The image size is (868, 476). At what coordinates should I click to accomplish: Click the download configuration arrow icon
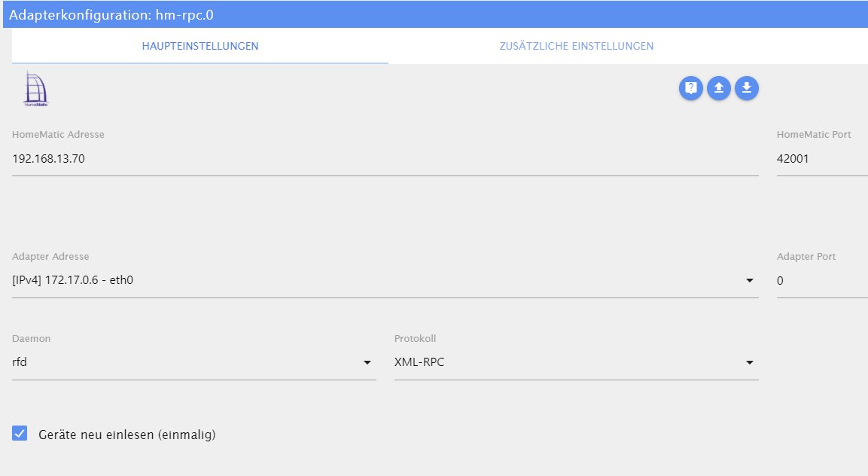pyautogui.click(x=747, y=88)
